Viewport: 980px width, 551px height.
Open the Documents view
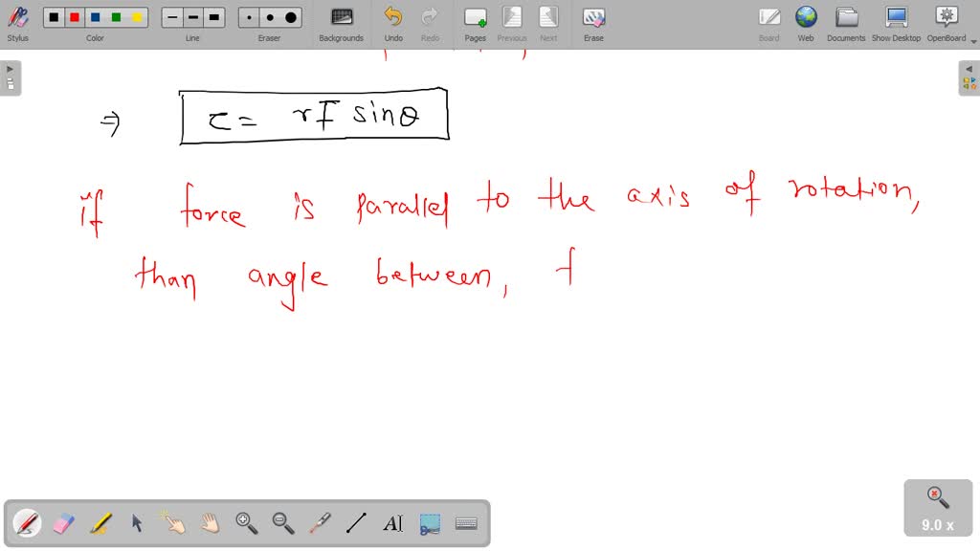point(846,21)
